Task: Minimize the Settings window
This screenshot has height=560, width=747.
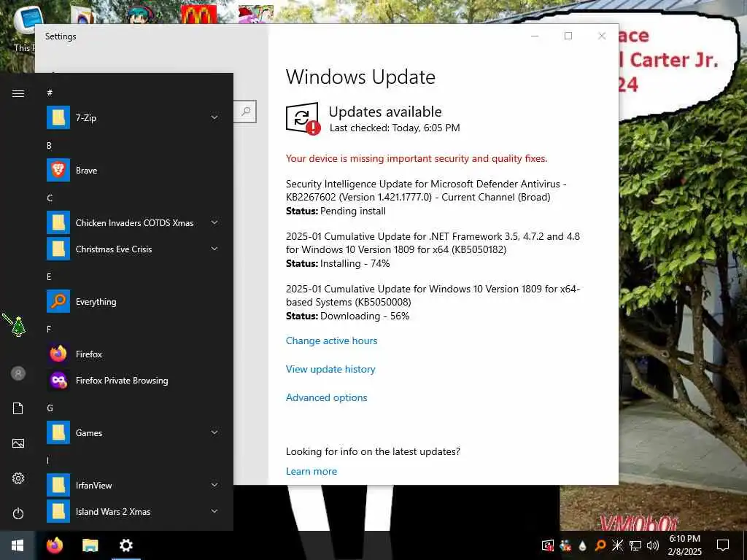Action: pyautogui.click(x=535, y=36)
